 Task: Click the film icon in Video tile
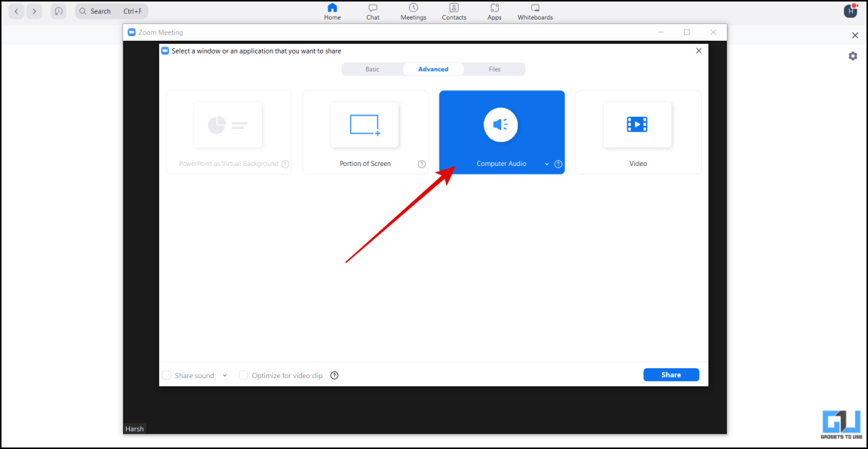(637, 125)
